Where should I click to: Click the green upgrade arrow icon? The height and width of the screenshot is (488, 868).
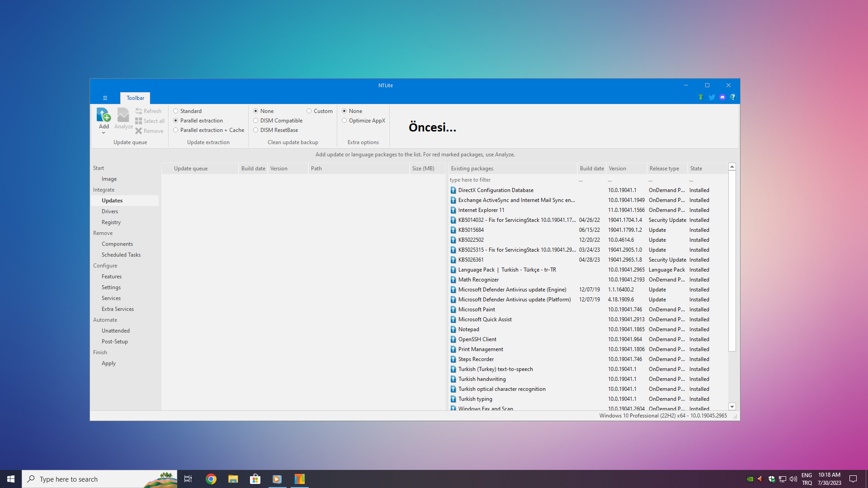pyautogui.click(x=701, y=97)
